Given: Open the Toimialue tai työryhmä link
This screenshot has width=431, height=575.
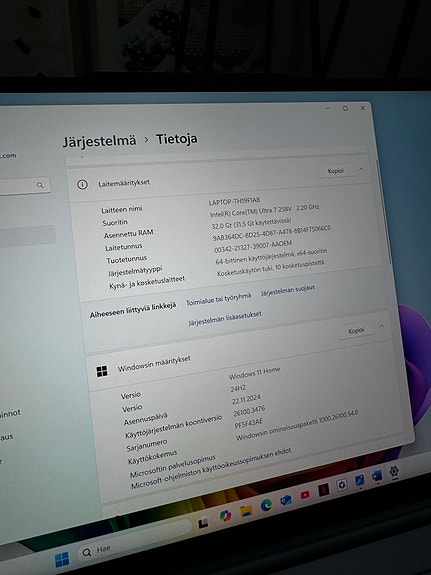Looking at the screenshot, I should pyautogui.click(x=219, y=299).
